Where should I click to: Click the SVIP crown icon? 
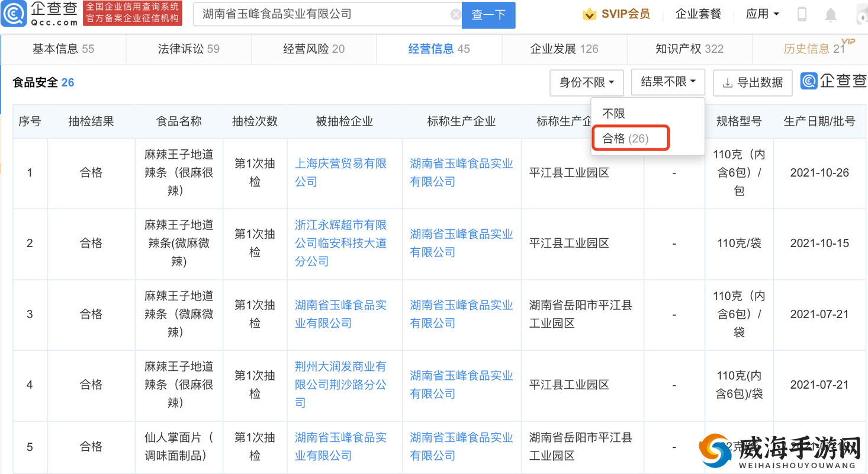click(x=589, y=14)
